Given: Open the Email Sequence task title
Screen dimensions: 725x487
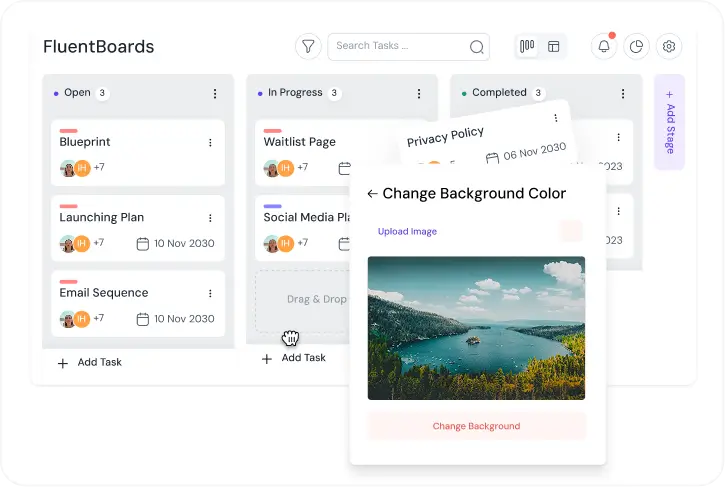Looking at the screenshot, I should click(x=104, y=293).
